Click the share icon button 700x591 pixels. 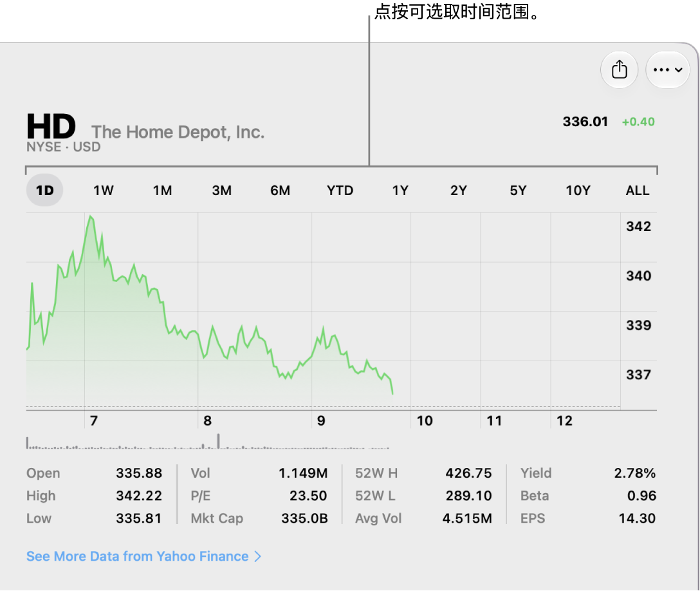pos(619,70)
